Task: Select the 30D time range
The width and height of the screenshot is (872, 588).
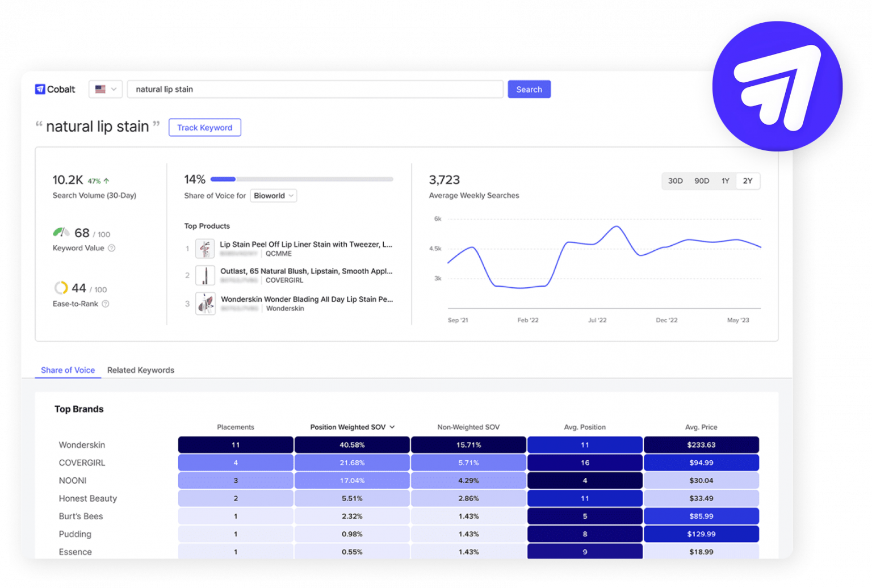Action: pos(675,181)
